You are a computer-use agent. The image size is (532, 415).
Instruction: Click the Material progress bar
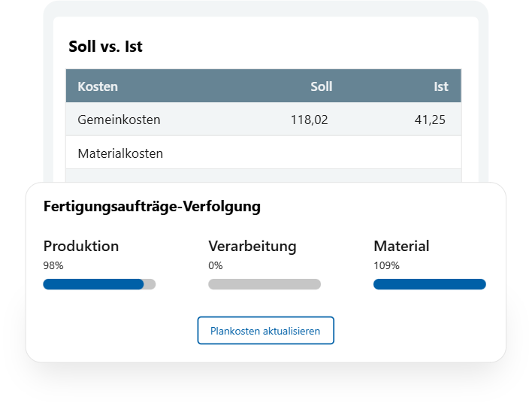point(430,284)
